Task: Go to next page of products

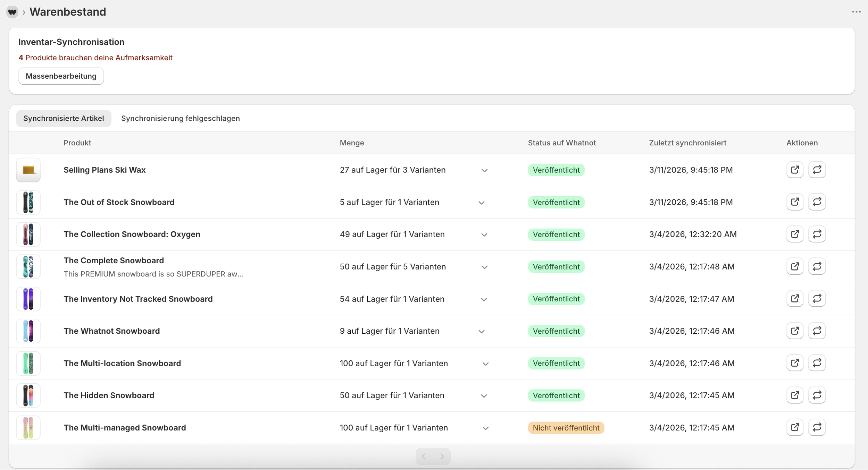Action: [442, 456]
